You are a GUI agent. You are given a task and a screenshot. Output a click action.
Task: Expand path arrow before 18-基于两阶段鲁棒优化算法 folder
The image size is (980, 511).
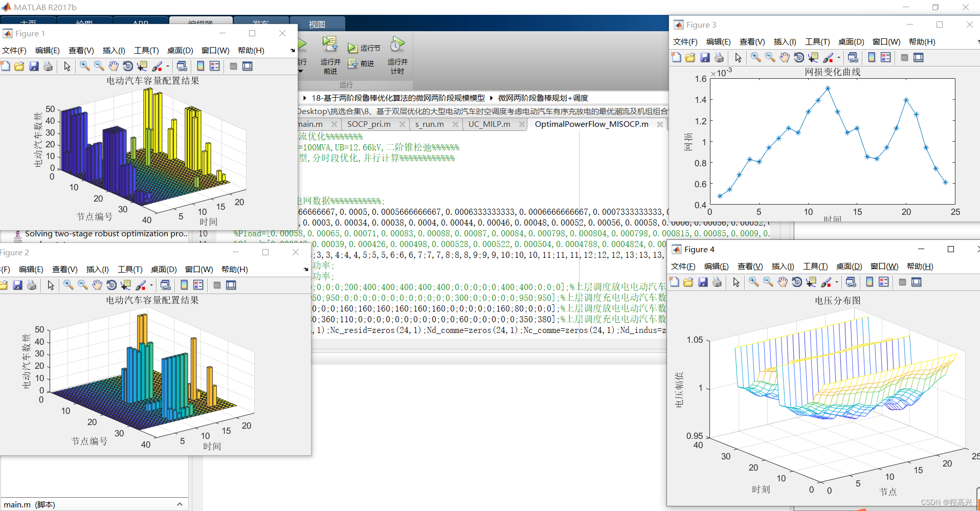pyautogui.click(x=305, y=98)
